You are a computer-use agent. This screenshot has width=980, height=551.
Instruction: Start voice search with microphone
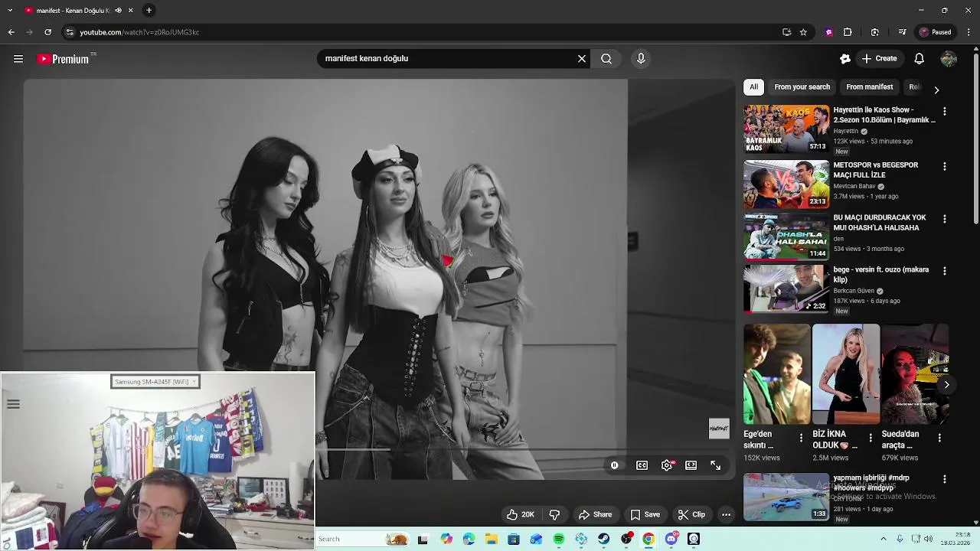(642, 58)
